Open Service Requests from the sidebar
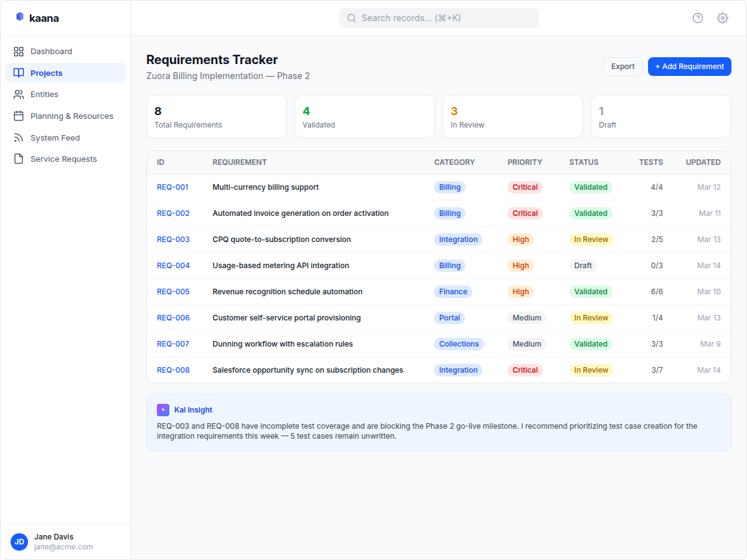This screenshot has height=560, width=747. click(x=63, y=159)
